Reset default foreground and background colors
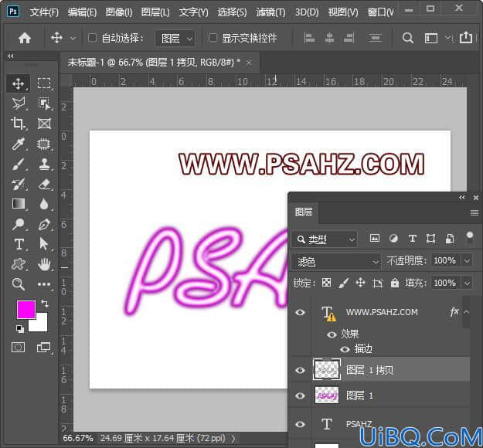Screen dimensions: 483x448 (x=20, y=328)
